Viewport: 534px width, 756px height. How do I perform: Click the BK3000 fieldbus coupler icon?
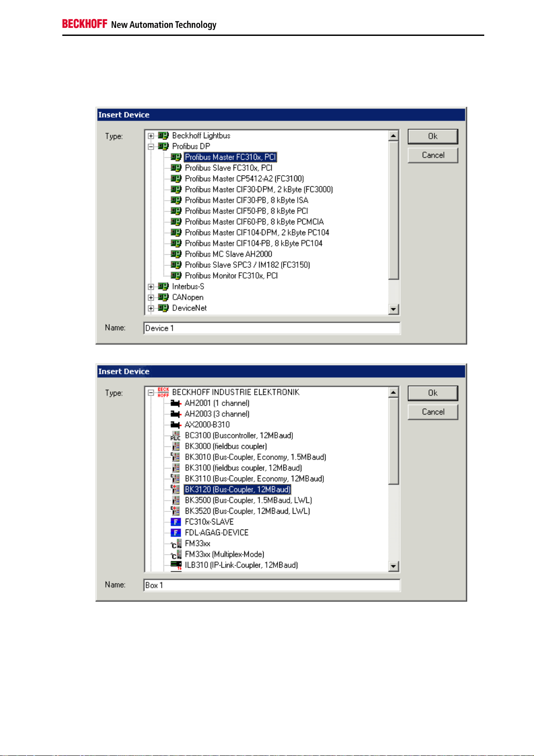[x=176, y=446]
